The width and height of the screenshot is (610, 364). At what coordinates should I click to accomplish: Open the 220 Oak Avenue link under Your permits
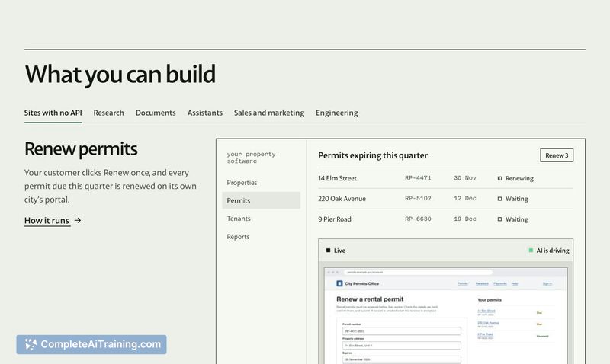tap(488, 322)
